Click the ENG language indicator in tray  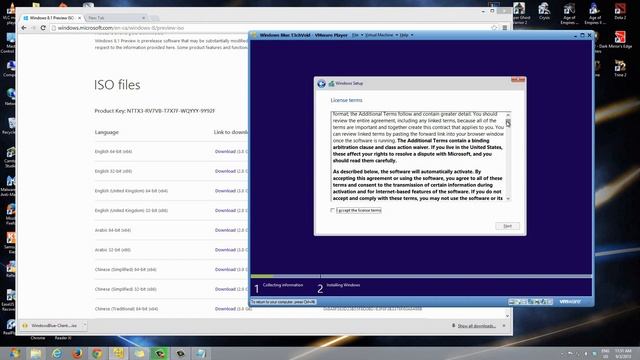coord(605,353)
